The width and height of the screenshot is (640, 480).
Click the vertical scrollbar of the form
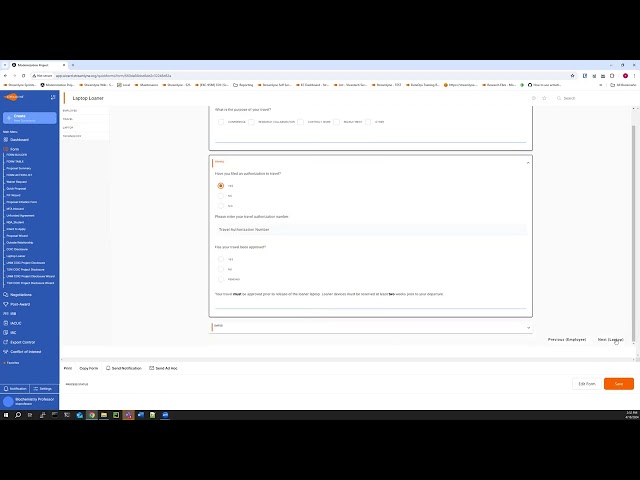[633, 233]
